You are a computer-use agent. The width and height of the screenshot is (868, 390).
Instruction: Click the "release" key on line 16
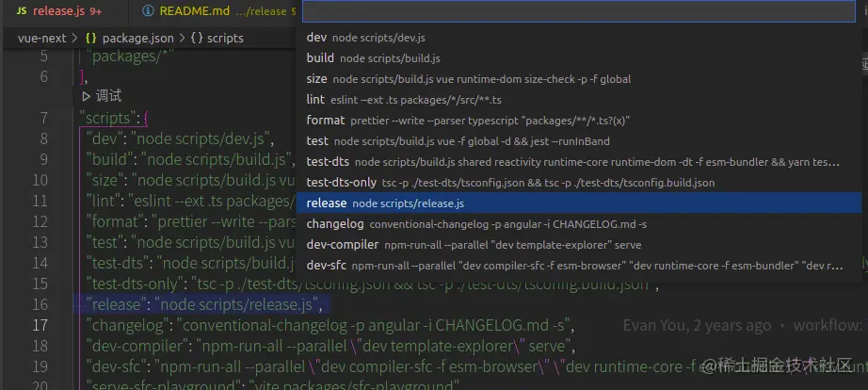coord(117,304)
